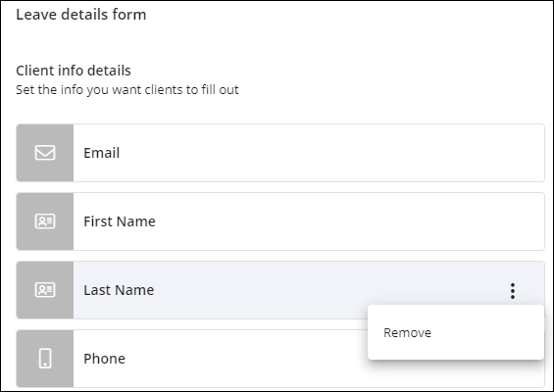Select the highlighted Last Name field row
Viewport: 554px width, 392px height.
280,290
